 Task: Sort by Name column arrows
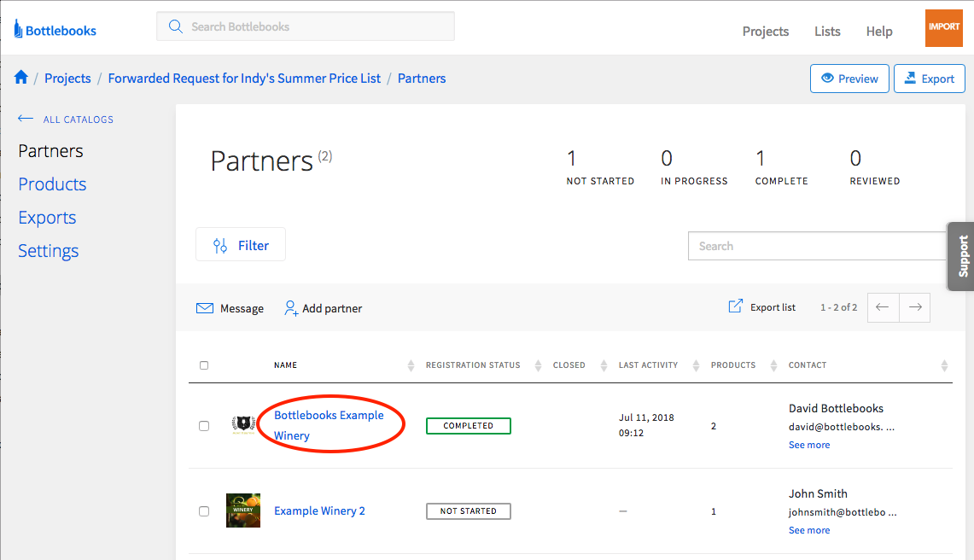pos(411,365)
